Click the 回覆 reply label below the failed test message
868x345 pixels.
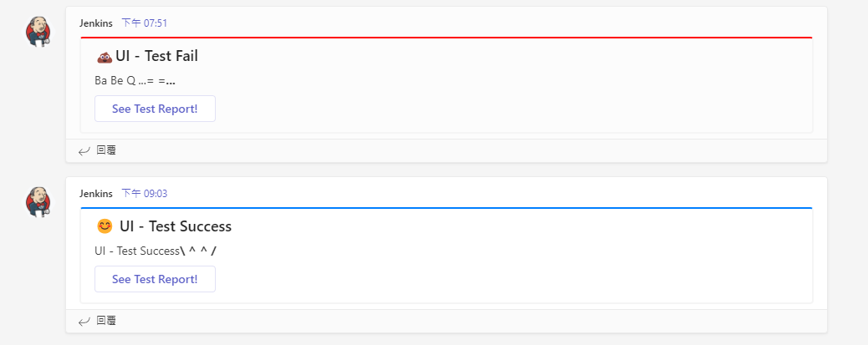[106, 150]
